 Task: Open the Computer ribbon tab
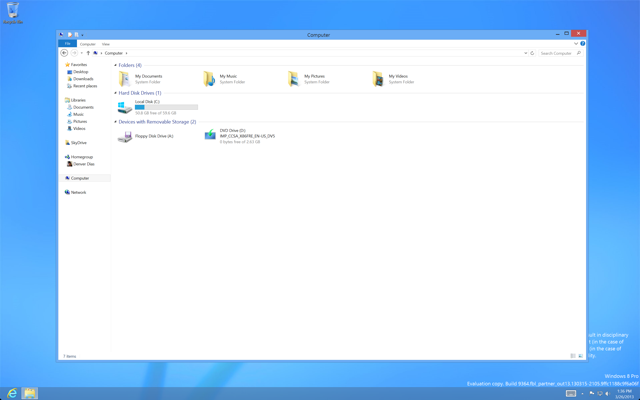pos(87,44)
